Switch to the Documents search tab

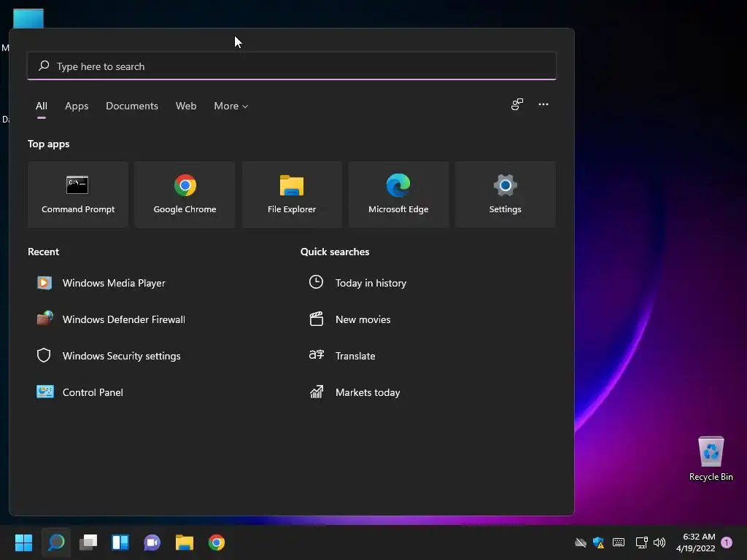click(132, 106)
